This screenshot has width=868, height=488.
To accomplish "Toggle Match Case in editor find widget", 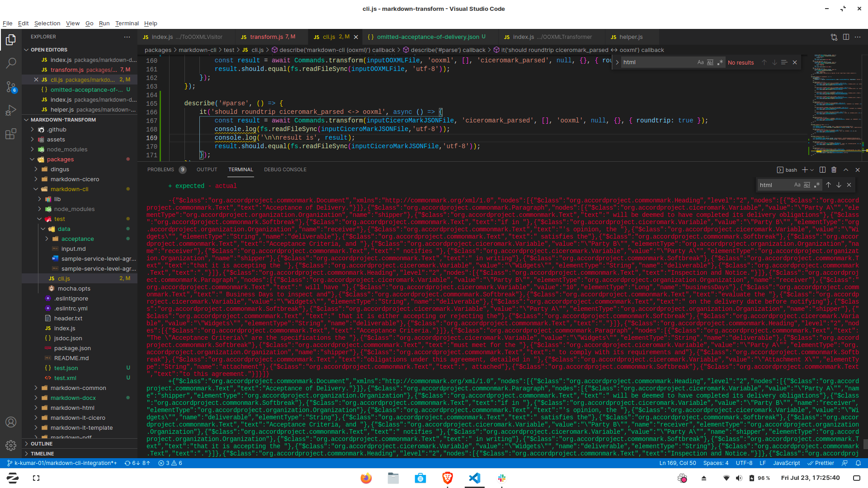I will (700, 62).
